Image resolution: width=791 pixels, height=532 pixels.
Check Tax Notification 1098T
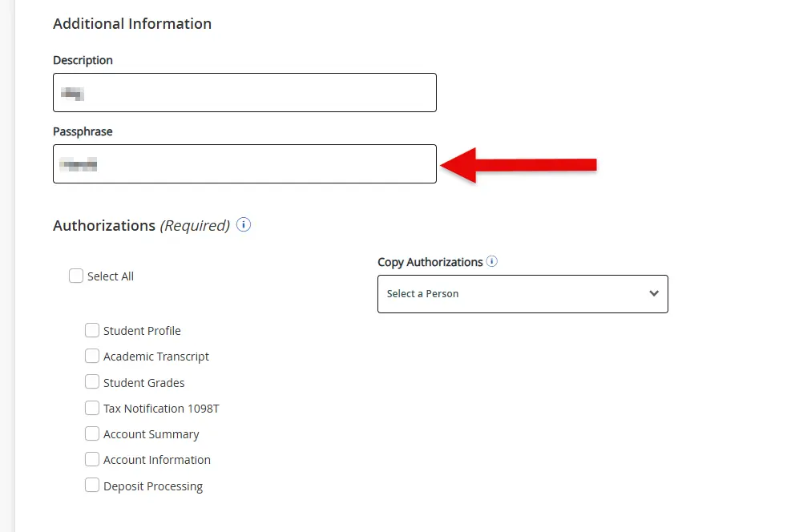click(92, 408)
